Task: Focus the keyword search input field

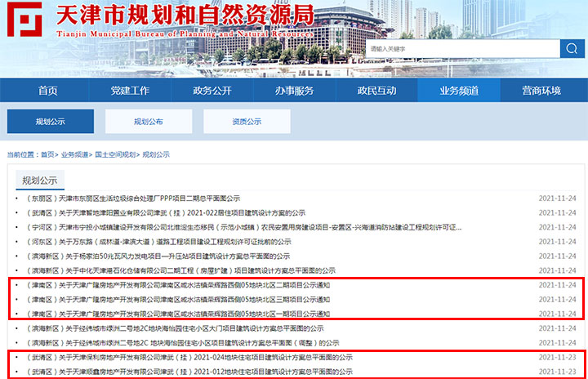Action: click(463, 48)
